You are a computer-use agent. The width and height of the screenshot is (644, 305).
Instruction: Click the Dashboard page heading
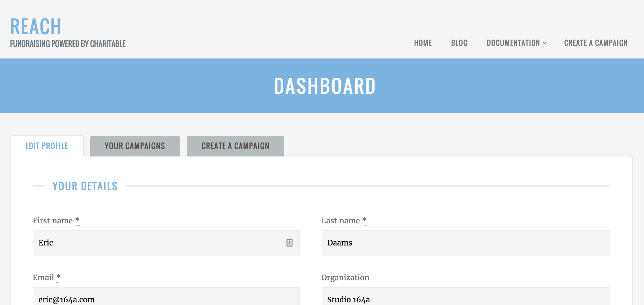[x=325, y=86]
